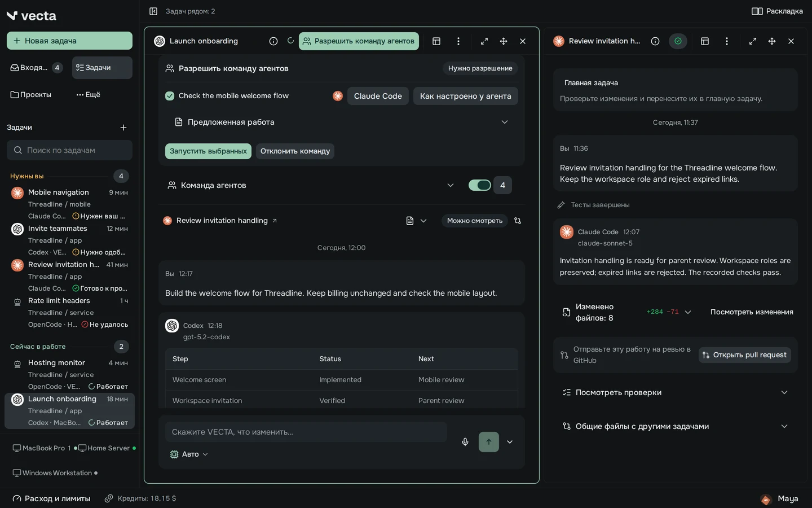
Task: Open layout icon in Launch onboarding header
Action: pos(436,41)
